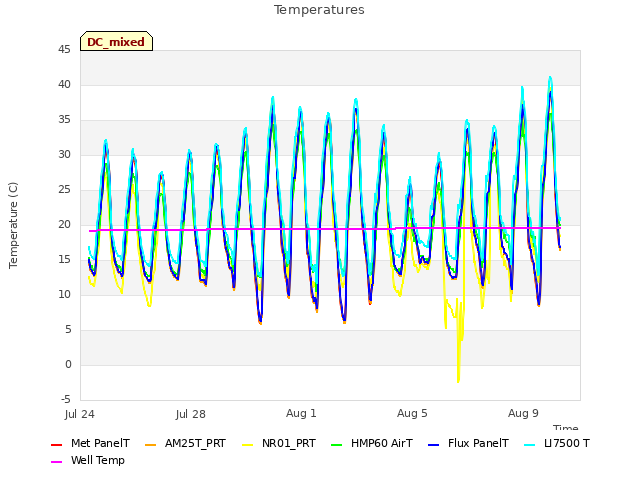
Task: Click the 15 y-axis tick label
Action: pyautogui.click(x=64, y=260)
